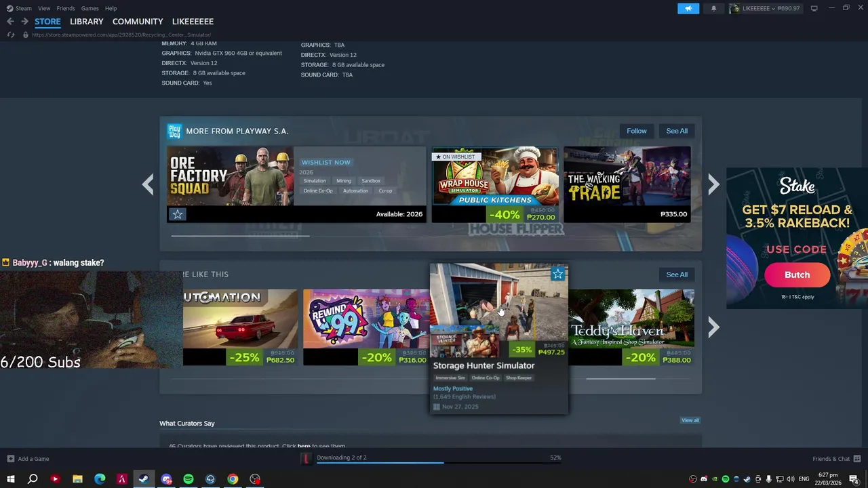The image size is (868, 488).
Task: Open Friends & Chat
Action: [836, 459]
